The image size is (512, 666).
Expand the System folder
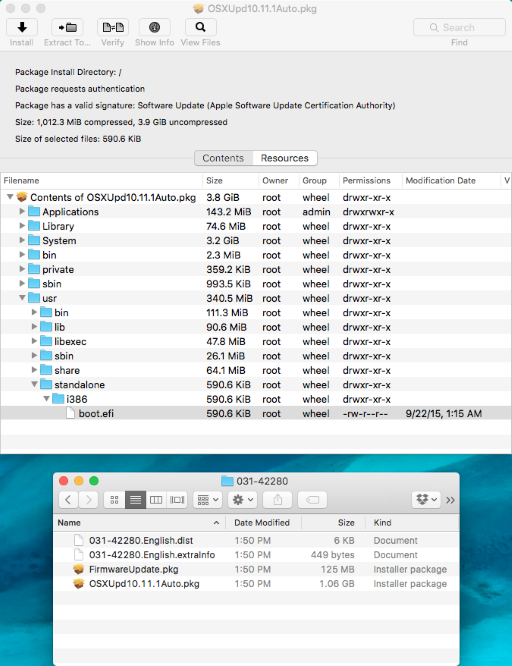coord(22,240)
